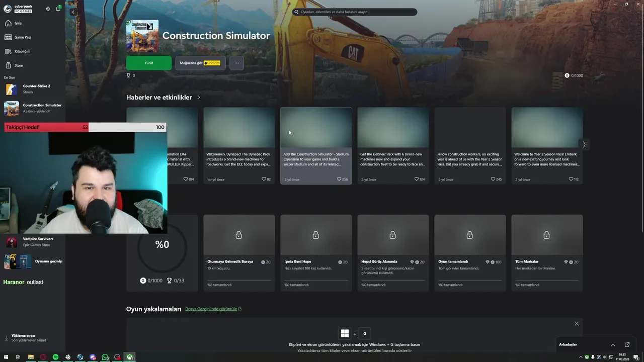
Task: Open Windows Start menu
Action: click(x=6, y=357)
